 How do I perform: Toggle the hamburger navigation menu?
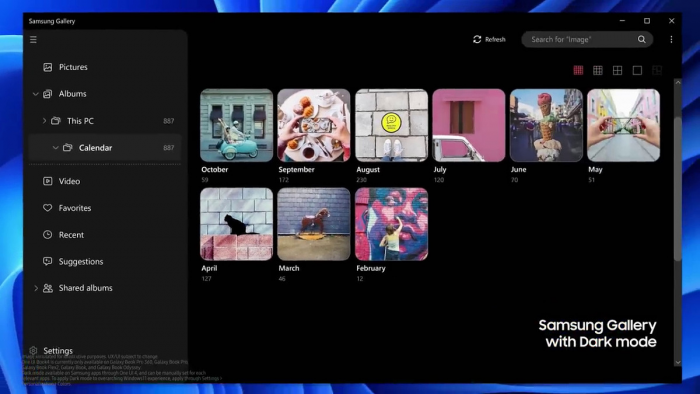tap(33, 40)
